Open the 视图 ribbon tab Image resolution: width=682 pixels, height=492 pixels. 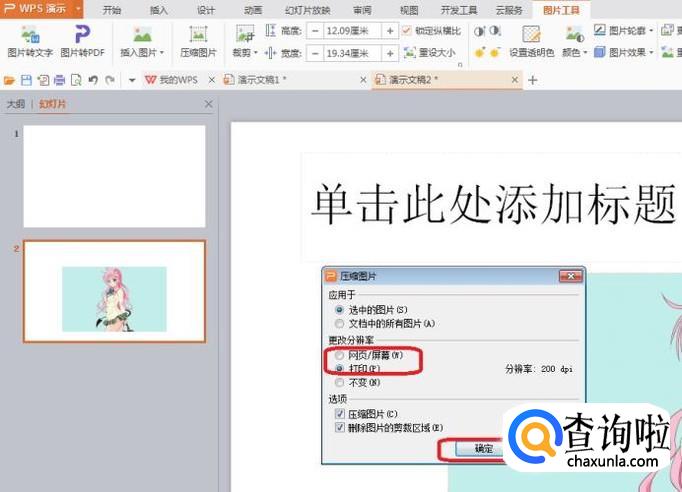tap(409, 10)
